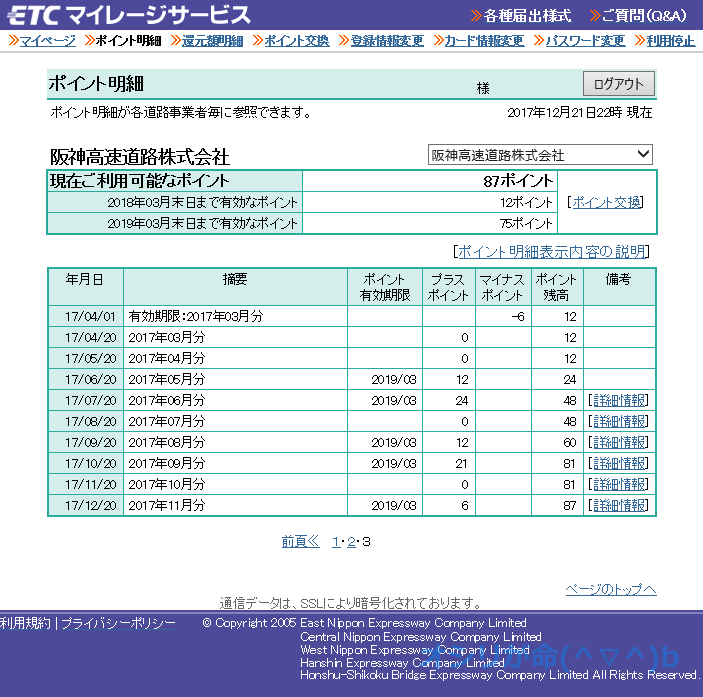Select plus points 24 in 2017年06月分 row
The image size is (703, 697).
coord(462,400)
